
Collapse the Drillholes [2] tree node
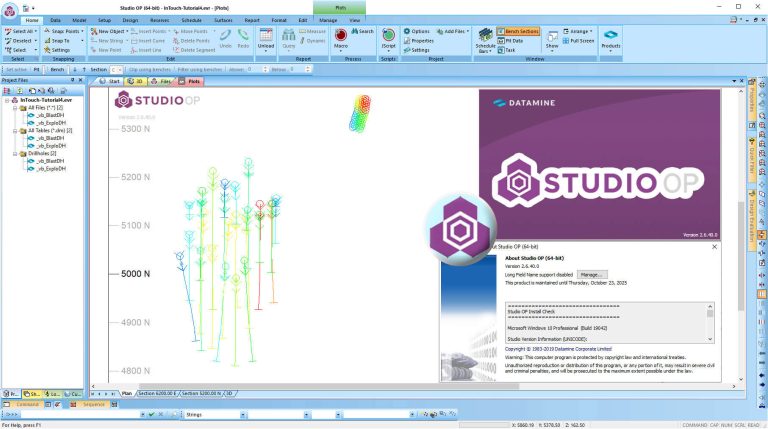coord(15,153)
